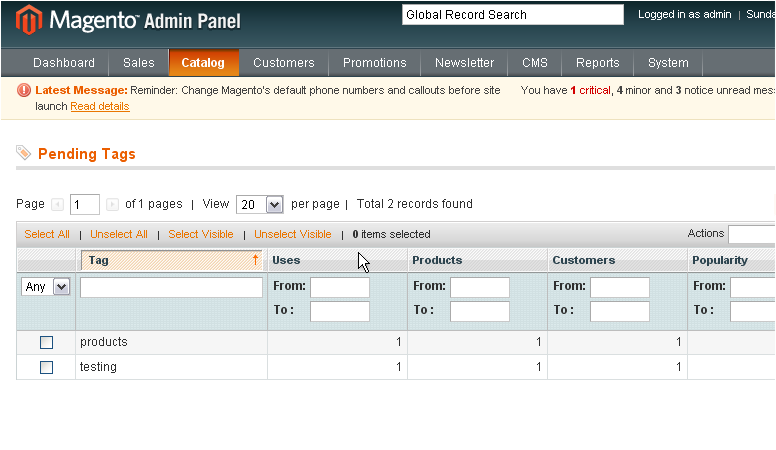Open the CMS menu

tap(535, 63)
